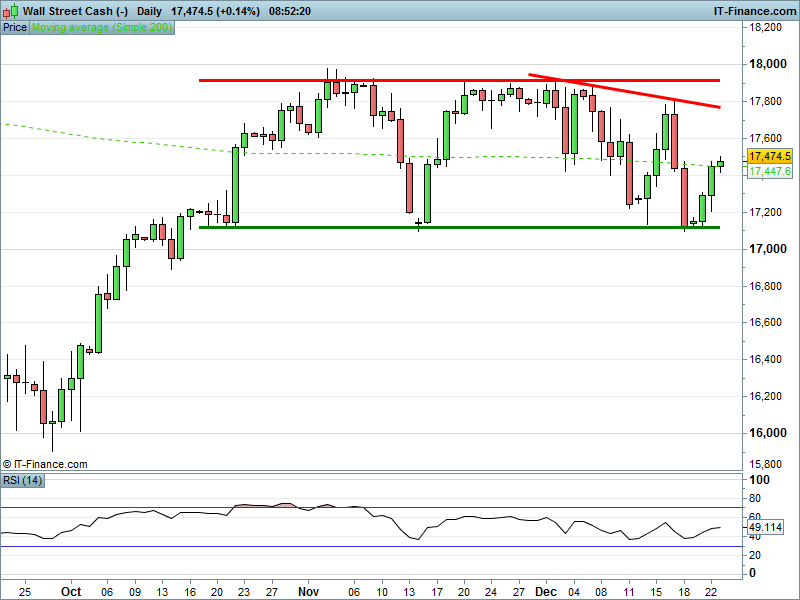Click the © IT-Finance.com copyright text

click(46, 464)
